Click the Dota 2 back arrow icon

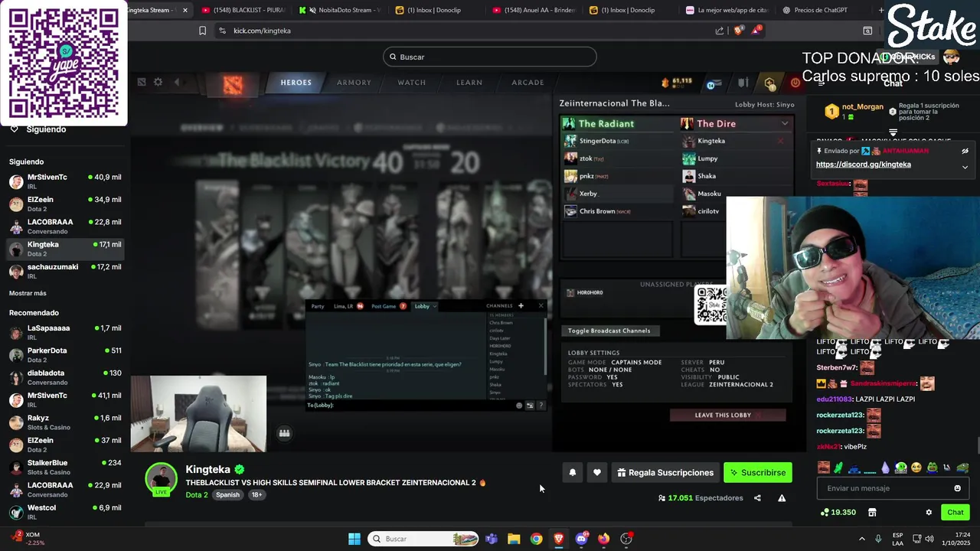point(177,82)
